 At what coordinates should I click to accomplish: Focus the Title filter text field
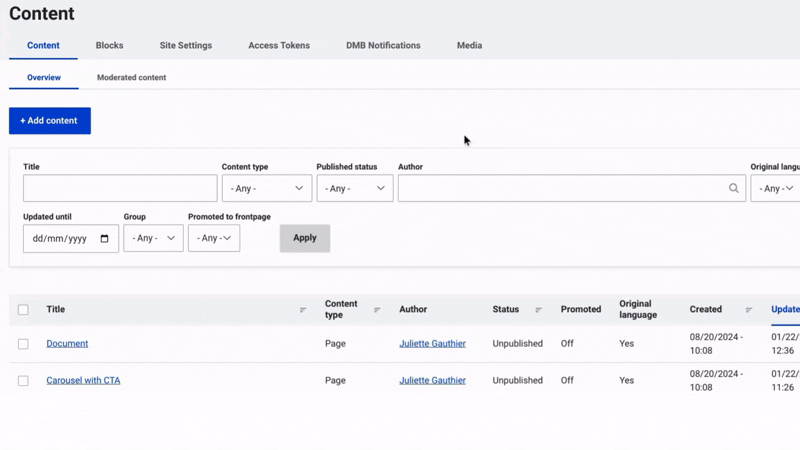coord(120,188)
